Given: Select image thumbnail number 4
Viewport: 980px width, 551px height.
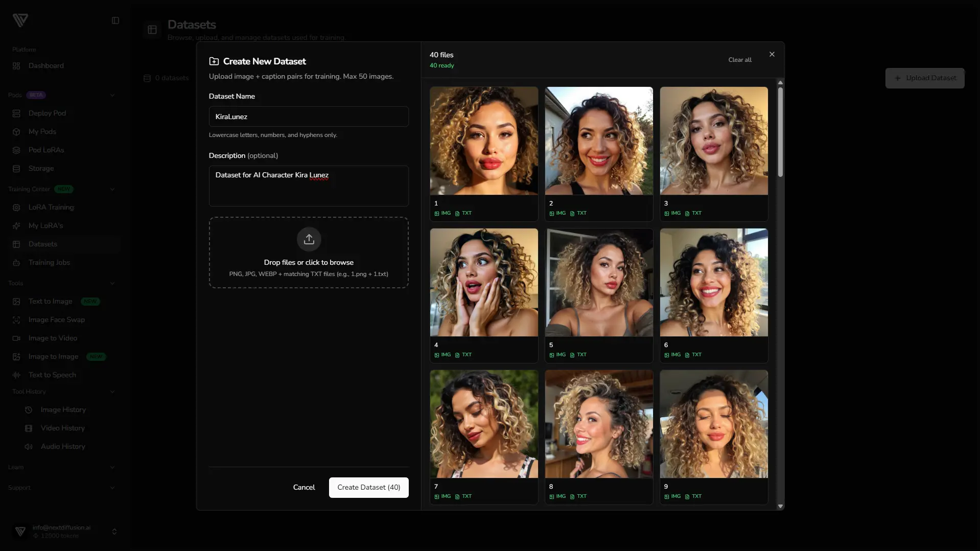Looking at the screenshot, I should (483, 283).
